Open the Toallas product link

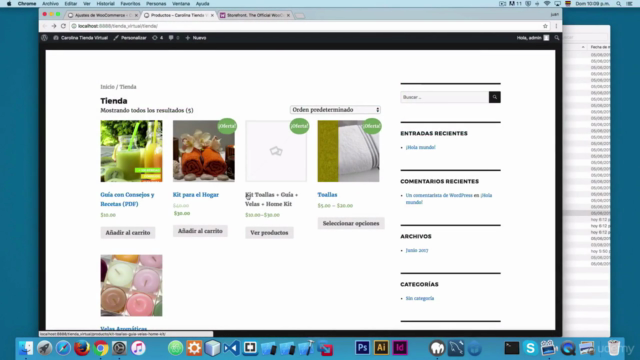[x=327, y=195]
